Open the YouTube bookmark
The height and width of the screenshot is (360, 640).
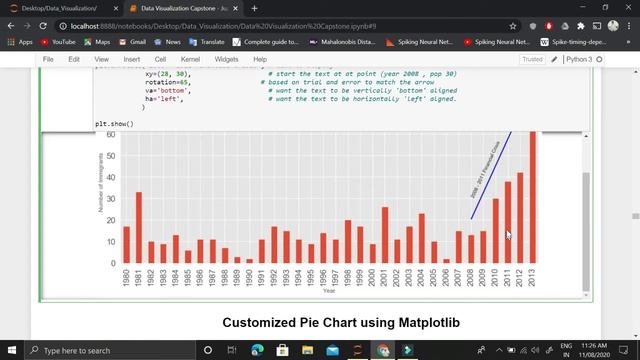tap(58, 42)
